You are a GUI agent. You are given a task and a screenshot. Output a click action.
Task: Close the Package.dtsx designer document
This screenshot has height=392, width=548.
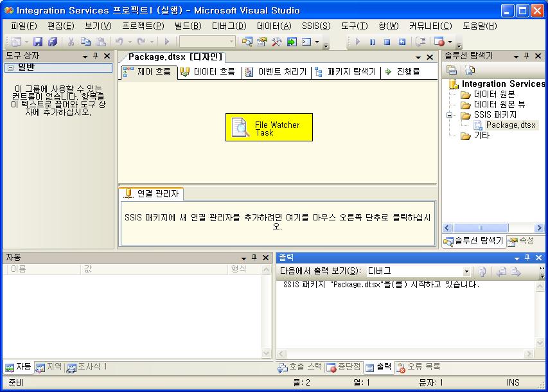click(430, 57)
